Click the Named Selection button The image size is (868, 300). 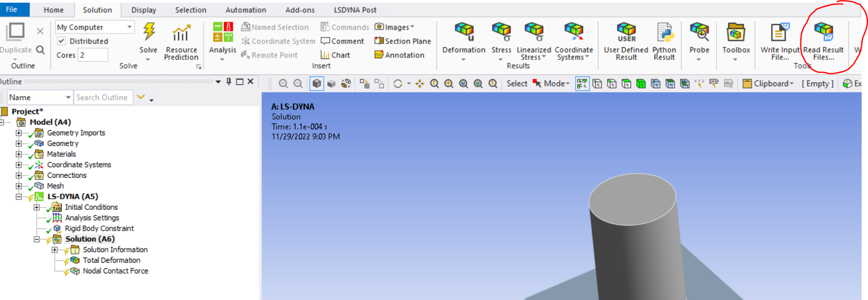tap(274, 27)
